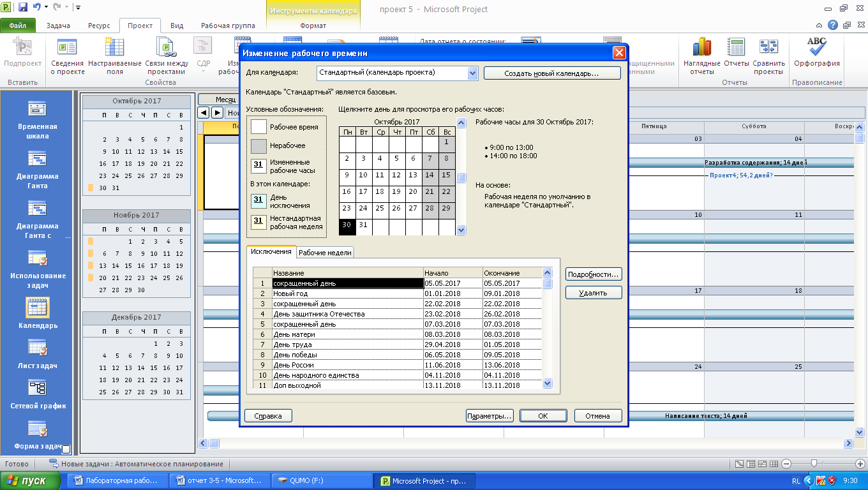Image resolution: width=868 pixels, height=490 pixels.
Task: Click the Undo arrow in quick access toolbar
Action: tap(36, 8)
